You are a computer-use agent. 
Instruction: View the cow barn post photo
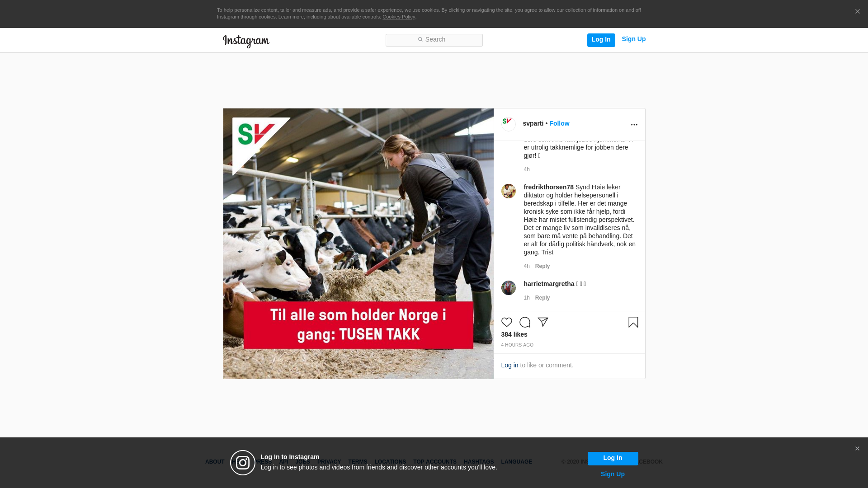(x=358, y=244)
